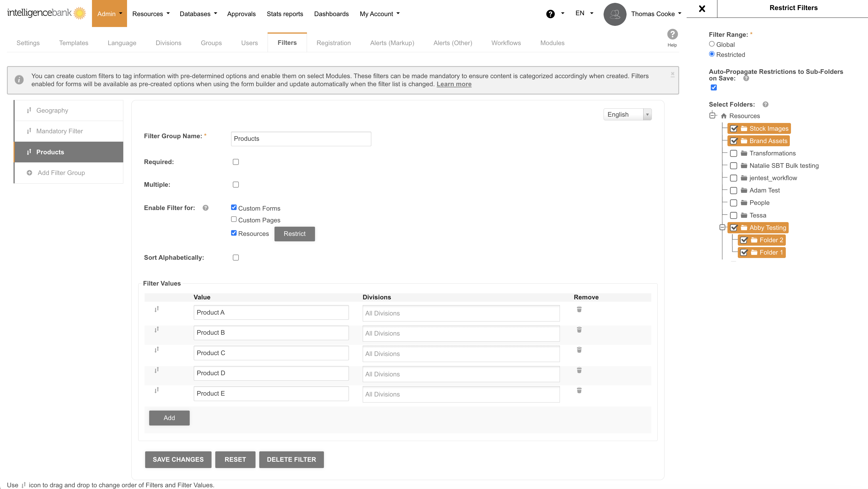Check the Transformations folder checkbox
Viewport: 868px width, 489px height.
[x=733, y=154]
